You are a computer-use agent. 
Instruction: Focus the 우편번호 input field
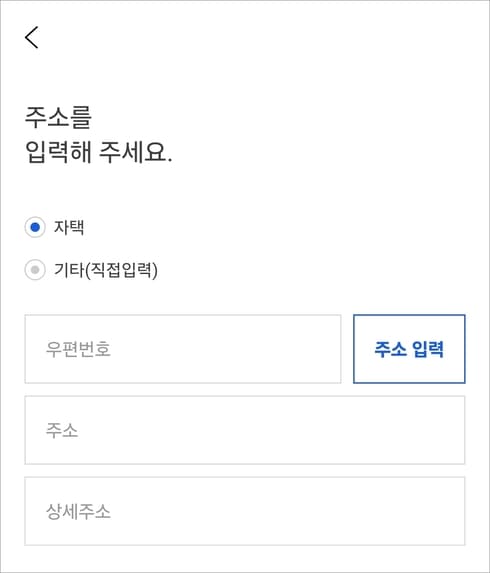183,349
